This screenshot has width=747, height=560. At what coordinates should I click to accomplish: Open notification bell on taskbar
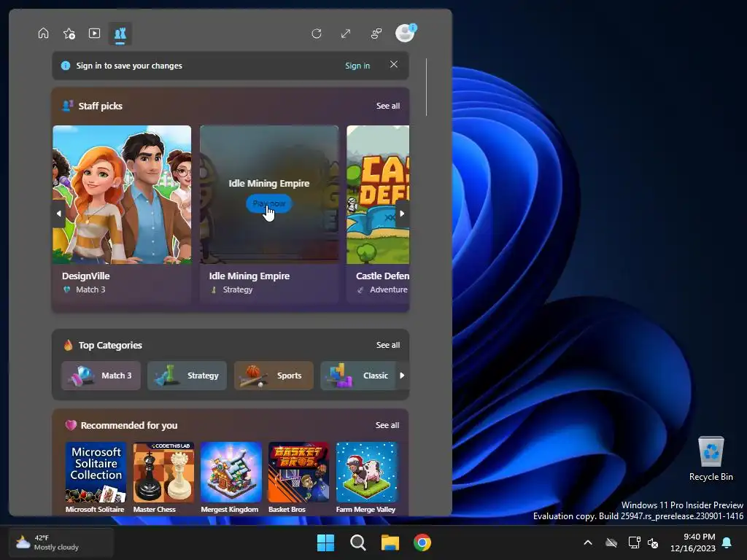click(x=727, y=542)
